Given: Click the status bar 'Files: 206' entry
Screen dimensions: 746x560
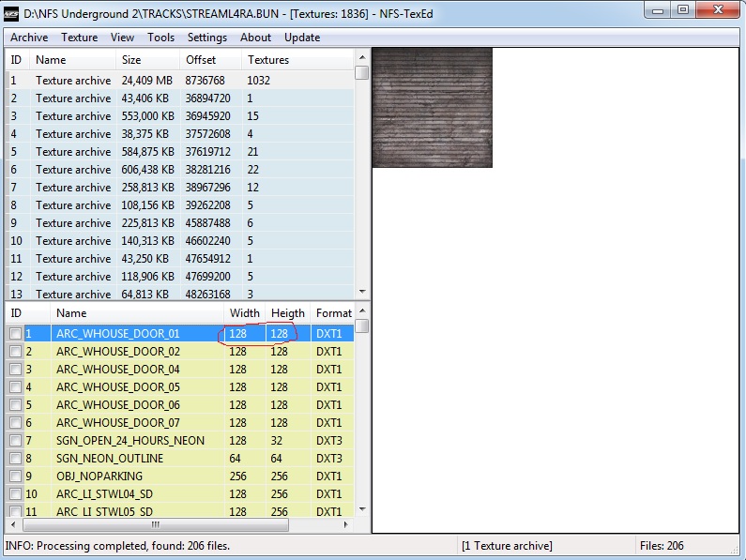Looking at the screenshot, I should 662,546.
